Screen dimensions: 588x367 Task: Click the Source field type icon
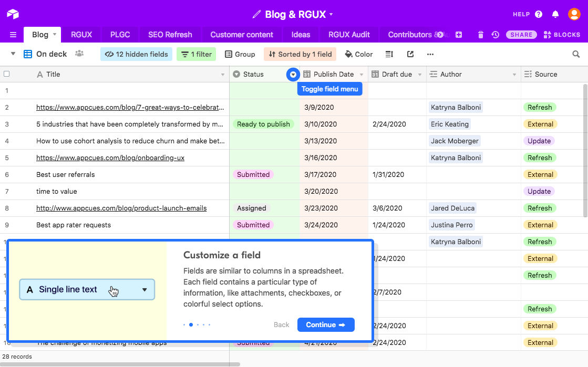528,74
